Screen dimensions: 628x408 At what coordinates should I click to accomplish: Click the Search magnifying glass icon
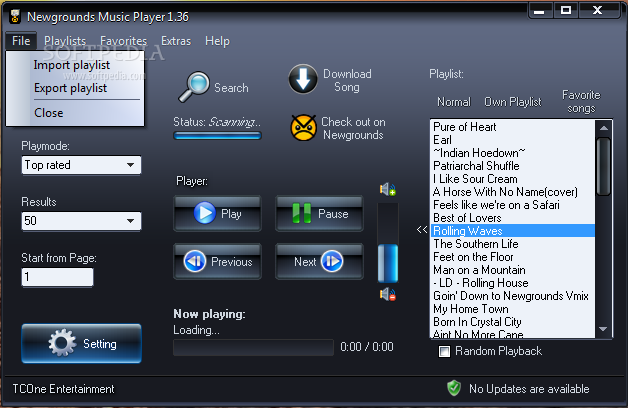pos(194,86)
